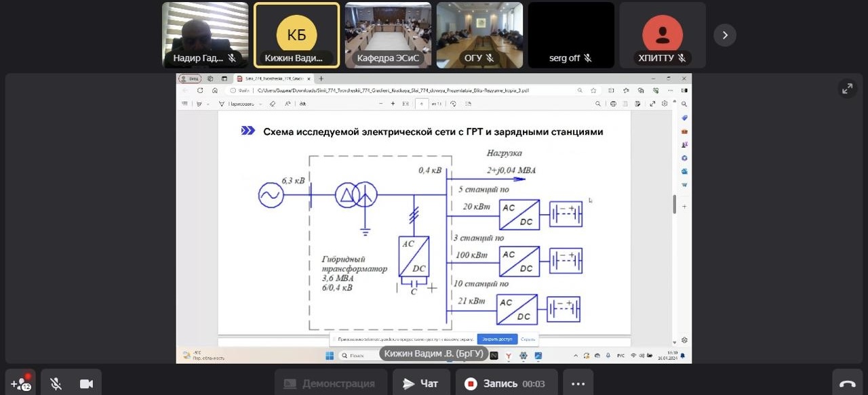Show next participants with arrow
This screenshot has width=868, height=395.
[725, 35]
